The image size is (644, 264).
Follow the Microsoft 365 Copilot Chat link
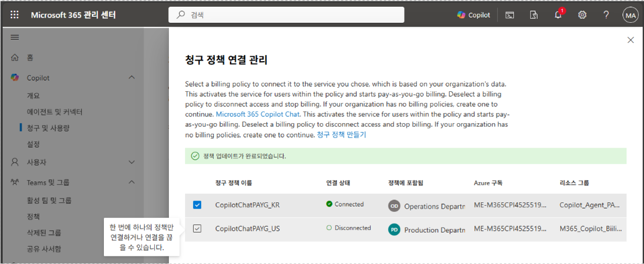pyautogui.click(x=258, y=114)
